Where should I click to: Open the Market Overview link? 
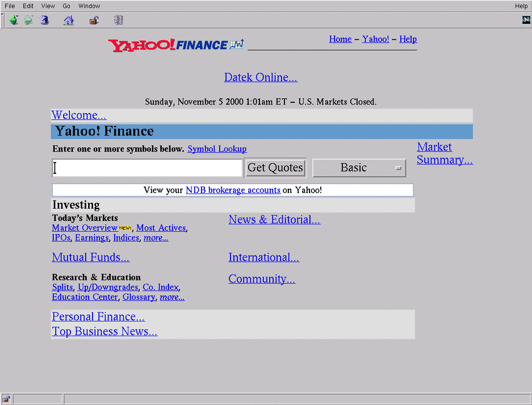[x=85, y=228]
